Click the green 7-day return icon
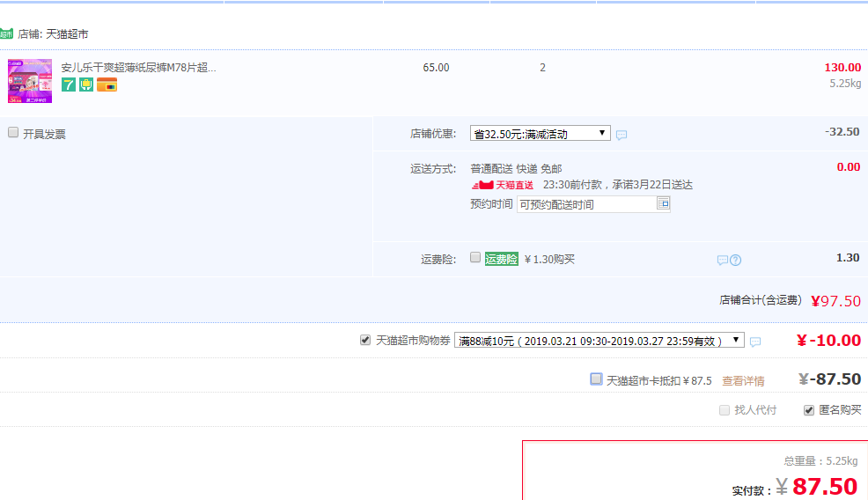 [x=69, y=85]
